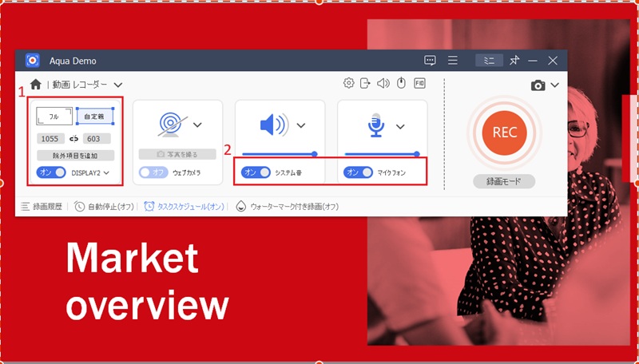Click the system sound volume slider

(x=280, y=154)
